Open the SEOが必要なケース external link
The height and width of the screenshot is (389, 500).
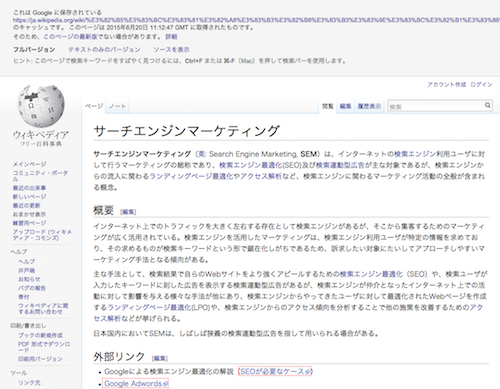(x=275, y=371)
